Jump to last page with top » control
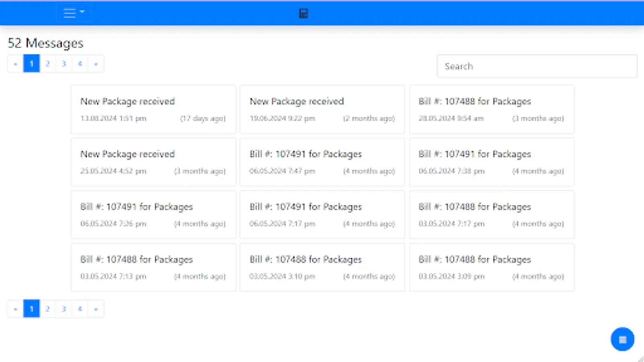Image resolution: width=644 pixels, height=362 pixels. [x=96, y=64]
